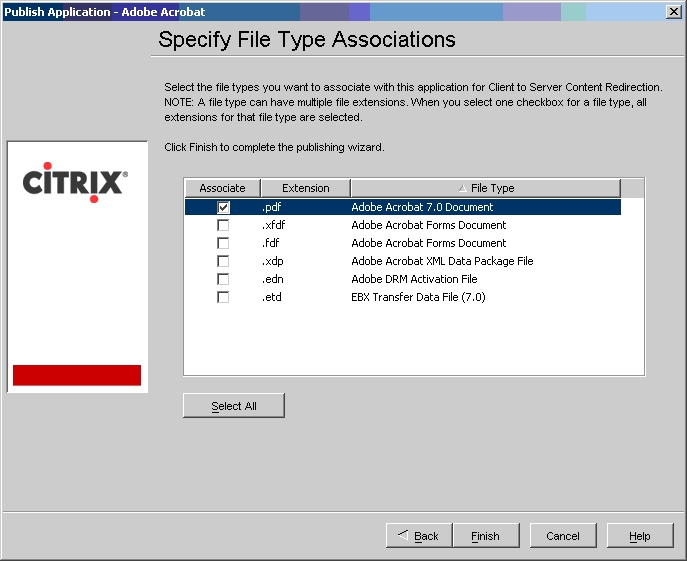The height and width of the screenshot is (561, 687).
Task: Click the Associate column header
Action: pos(222,188)
